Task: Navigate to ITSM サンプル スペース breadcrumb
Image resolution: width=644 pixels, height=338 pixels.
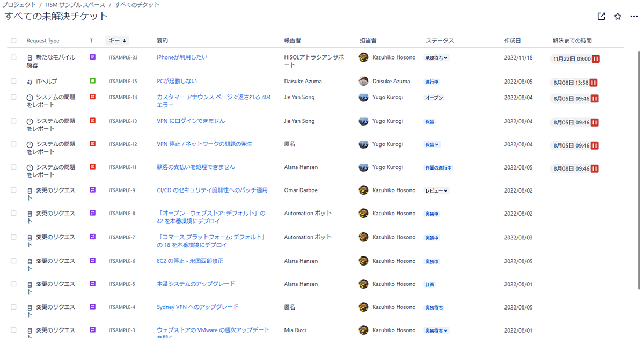Action: (x=75, y=5)
